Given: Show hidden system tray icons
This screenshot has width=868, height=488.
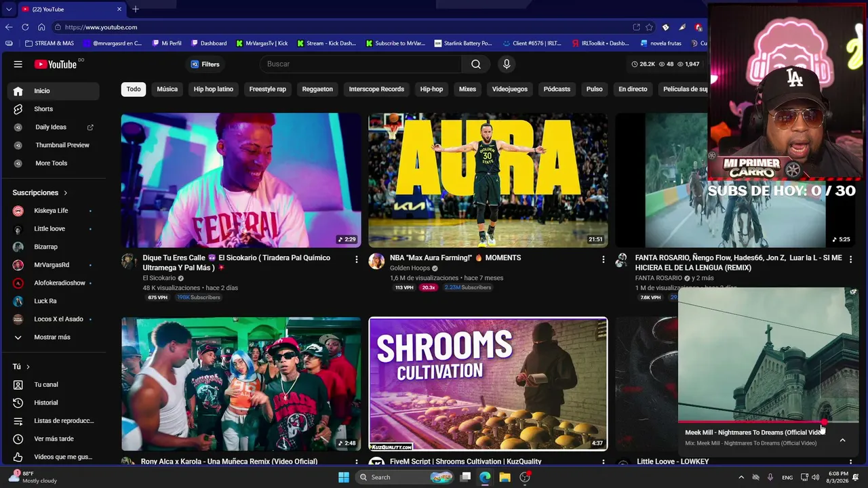Looking at the screenshot, I should 741,477.
